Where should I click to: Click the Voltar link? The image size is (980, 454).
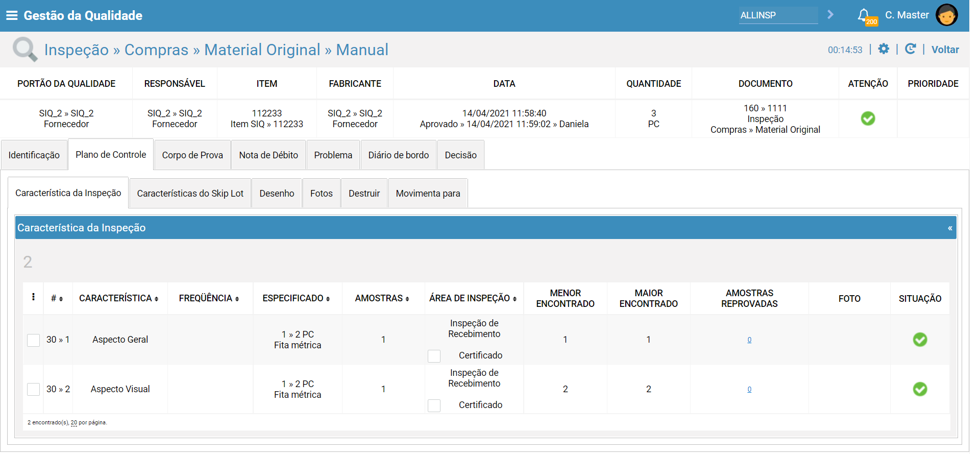point(945,50)
